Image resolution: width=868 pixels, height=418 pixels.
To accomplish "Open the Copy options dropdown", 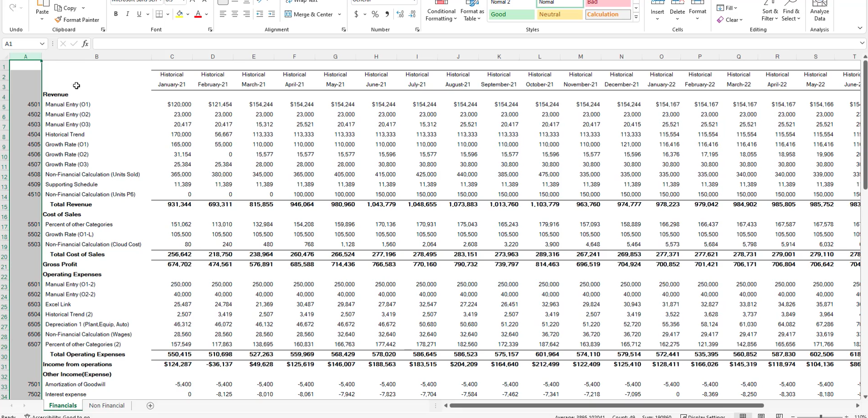I will coord(83,8).
